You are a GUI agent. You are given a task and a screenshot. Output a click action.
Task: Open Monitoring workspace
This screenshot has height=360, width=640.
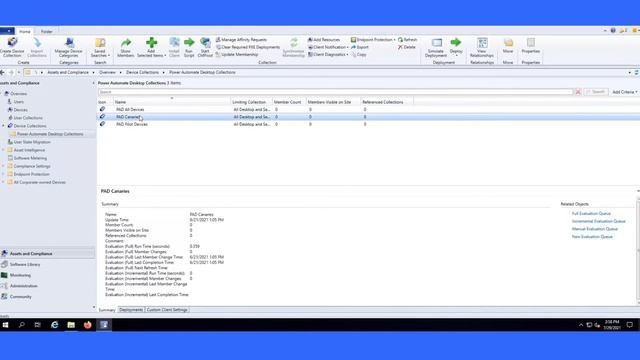[20, 275]
